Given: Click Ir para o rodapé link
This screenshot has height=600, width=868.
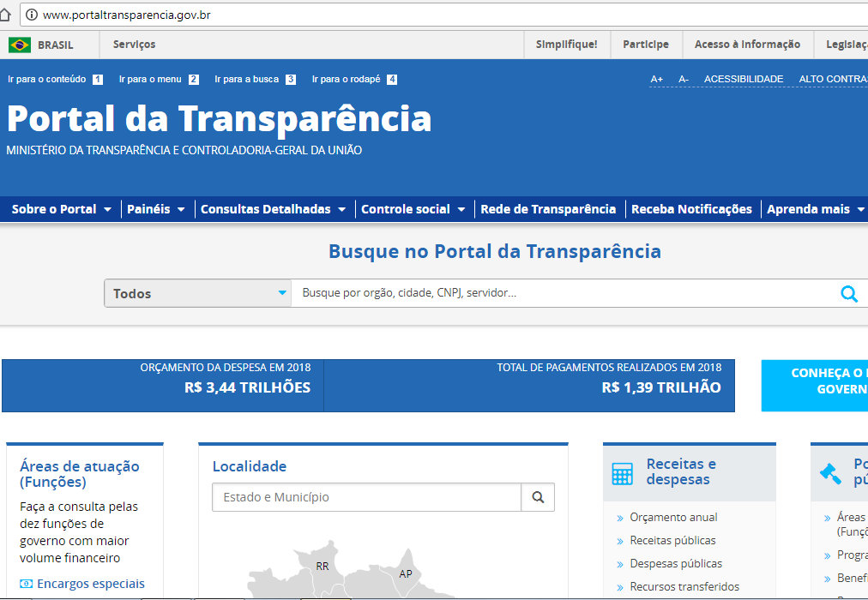Looking at the screenshot, I should click(346, 79).
